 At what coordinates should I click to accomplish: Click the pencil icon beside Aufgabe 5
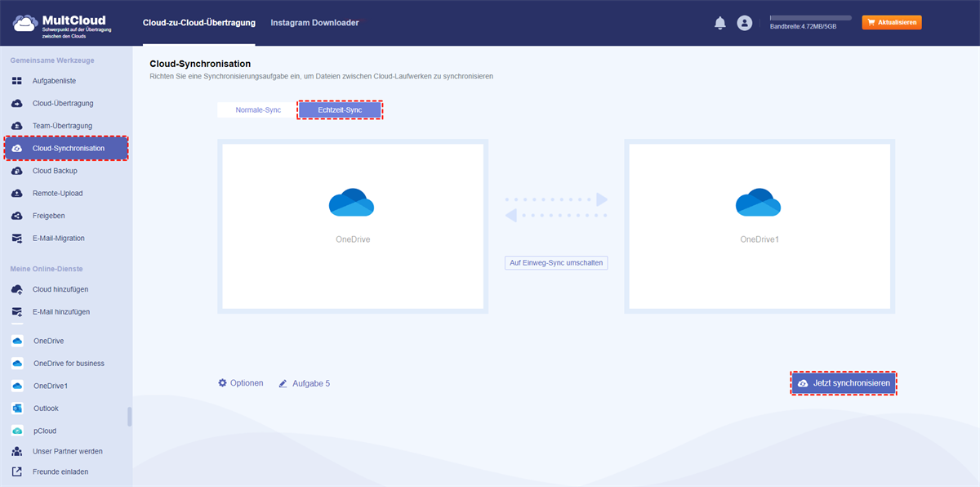coord(283,383)
